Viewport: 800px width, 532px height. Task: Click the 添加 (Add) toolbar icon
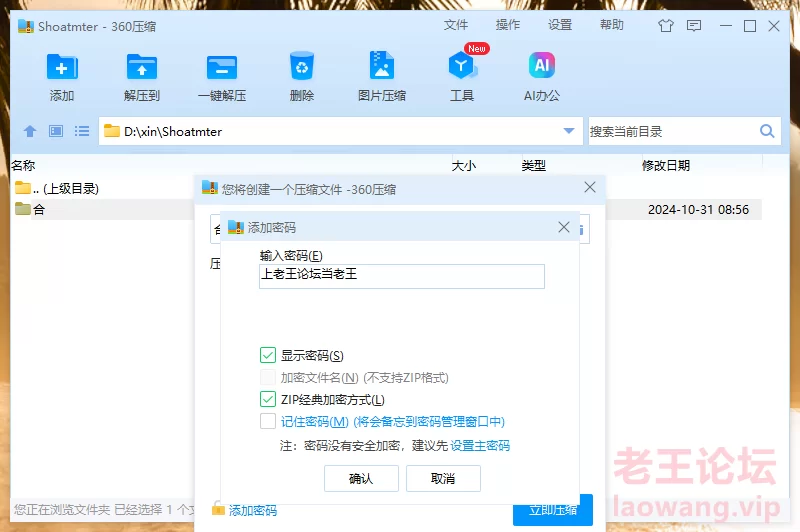[62, 68]
